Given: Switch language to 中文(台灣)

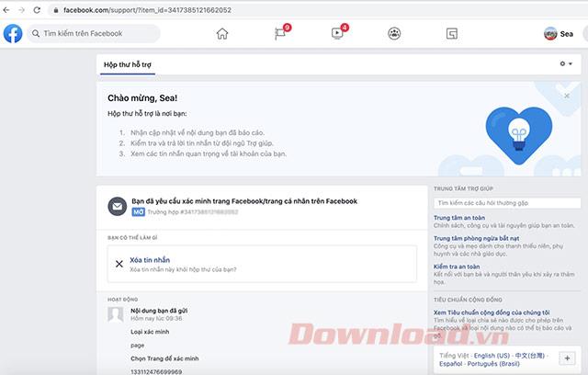Looking at the screenshot, I should pos(529,356).
